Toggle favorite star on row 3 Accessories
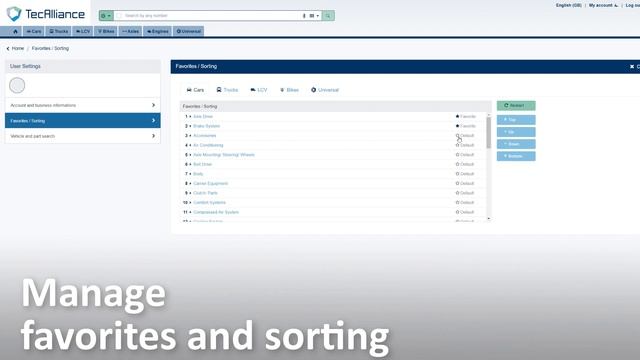The width and height of the screenshot is (640, 360). click(x=458, y=136)
